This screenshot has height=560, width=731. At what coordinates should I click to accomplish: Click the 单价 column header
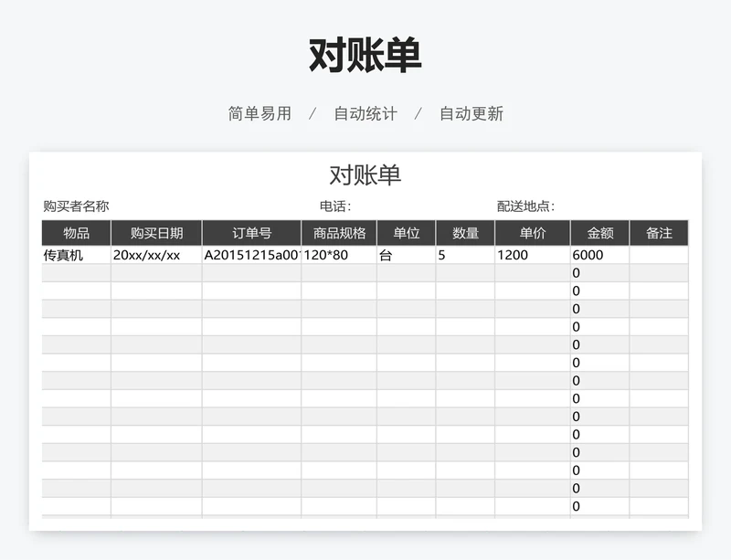[x=533, y=233]
